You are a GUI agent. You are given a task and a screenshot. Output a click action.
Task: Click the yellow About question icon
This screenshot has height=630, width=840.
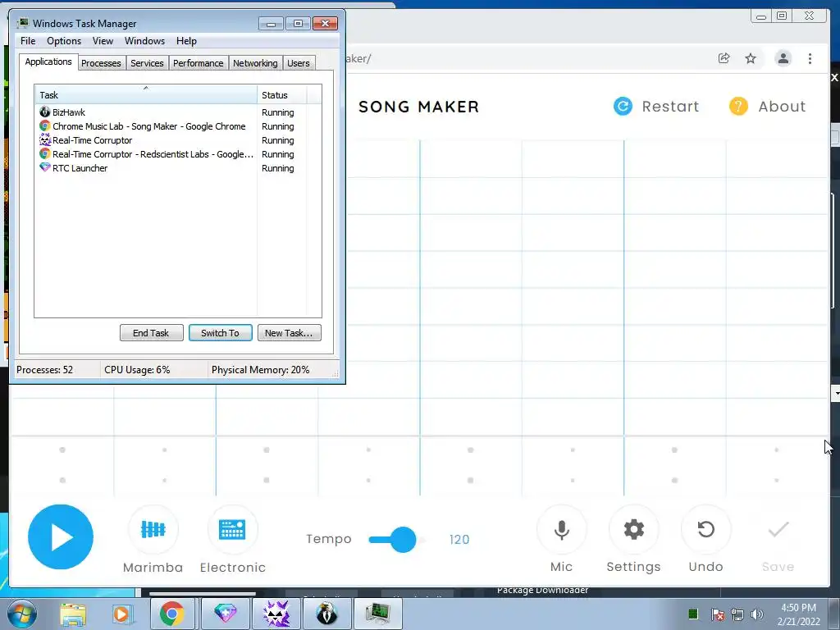click(x=738, y=106)
